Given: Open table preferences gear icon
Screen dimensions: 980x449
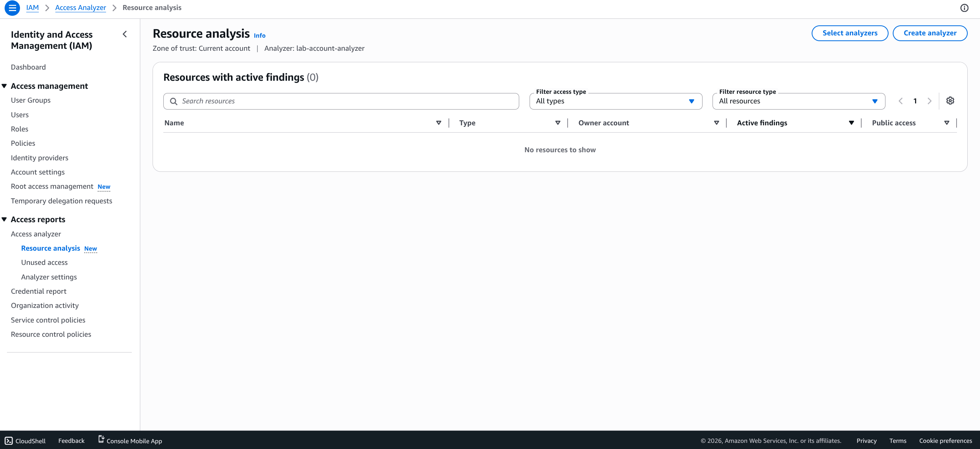Looking at the screenshot, I should pos(950,101).
